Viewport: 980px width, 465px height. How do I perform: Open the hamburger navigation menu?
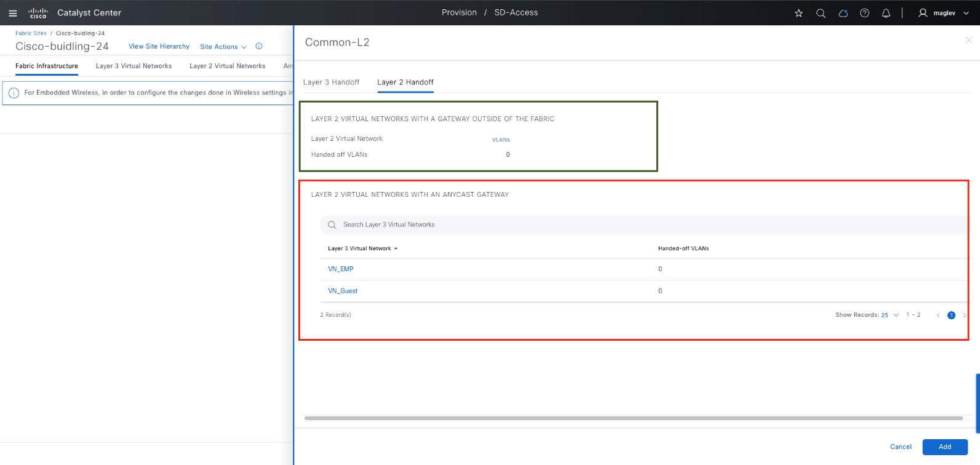coord(12,13)
